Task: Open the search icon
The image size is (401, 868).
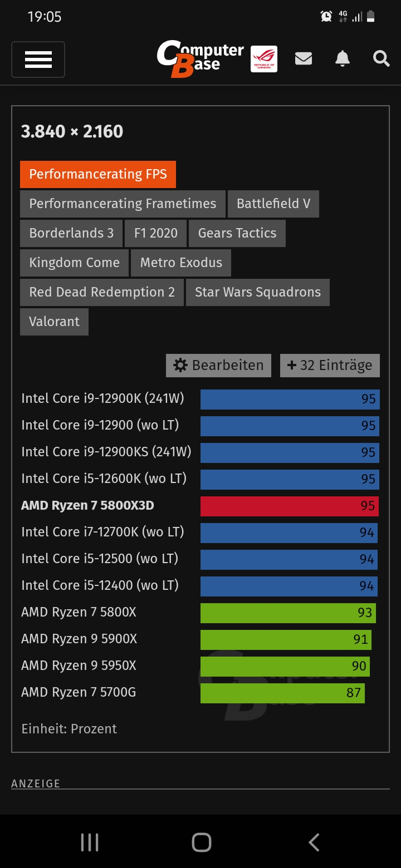Action: pos(381,58)
